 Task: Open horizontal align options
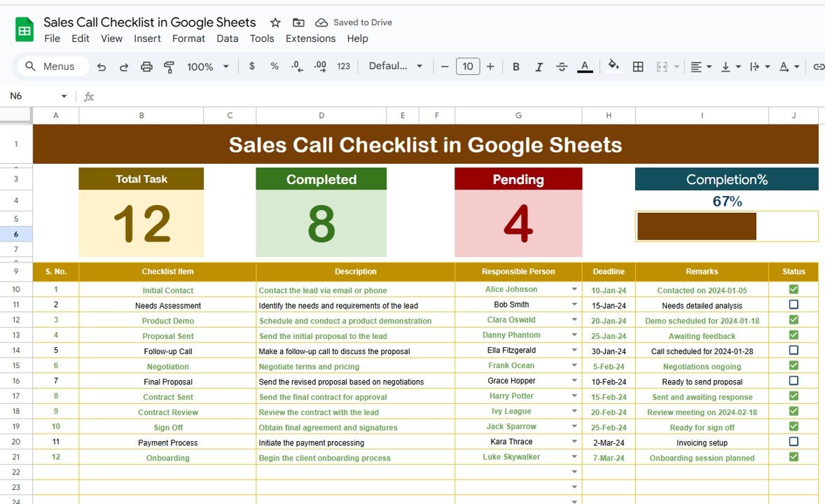click(701, 66)
